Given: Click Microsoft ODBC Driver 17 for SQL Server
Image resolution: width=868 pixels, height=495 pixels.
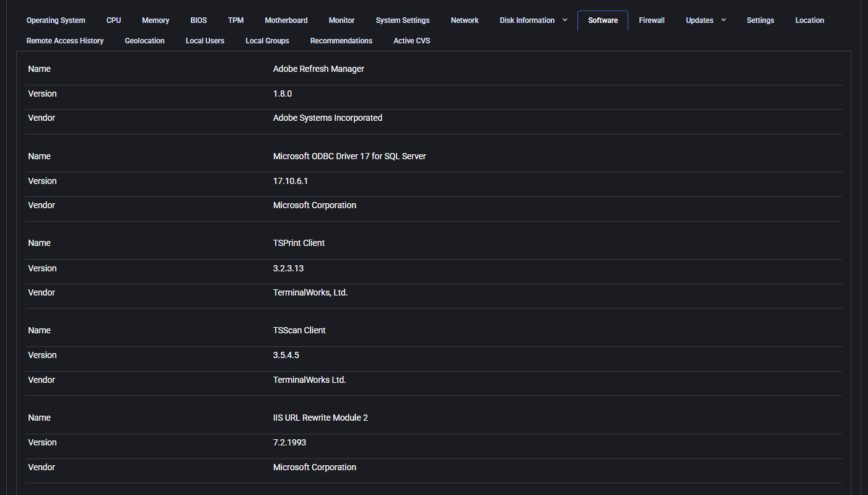Looking at the screenshot, I should click(x=349, y=157).
